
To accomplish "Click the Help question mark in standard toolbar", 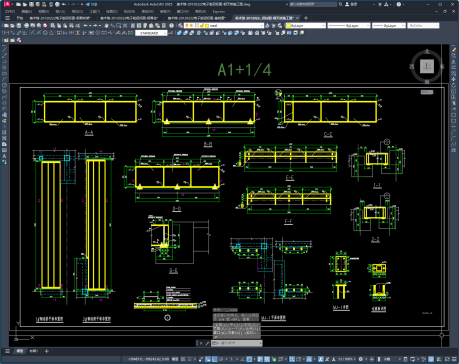I will [171, 25].
